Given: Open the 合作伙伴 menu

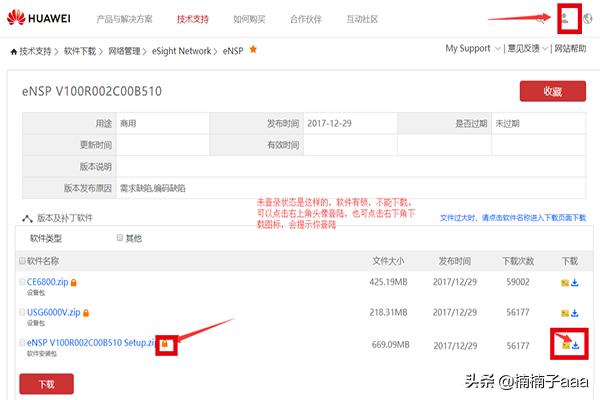Looking at the screenshot, I should [x=306, y=19].
